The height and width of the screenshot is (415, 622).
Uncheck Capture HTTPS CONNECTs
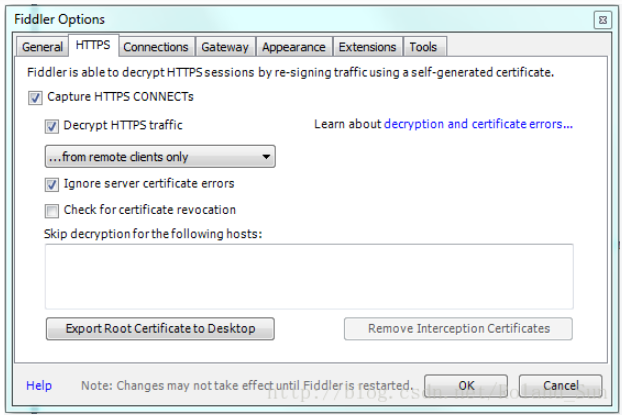point(36,98)
